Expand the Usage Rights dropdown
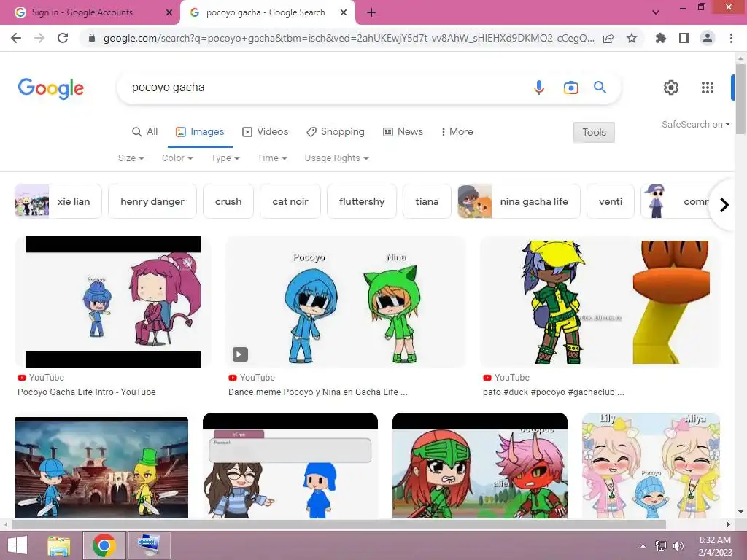The image size is (747, 560). point(337,158)
